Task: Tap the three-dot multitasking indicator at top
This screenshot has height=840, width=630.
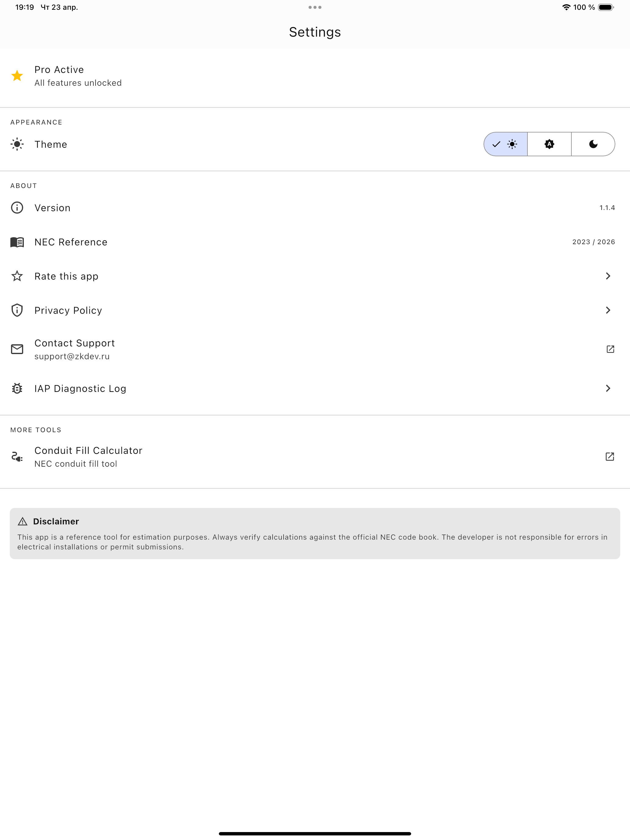Action: (x=315, y=7)
